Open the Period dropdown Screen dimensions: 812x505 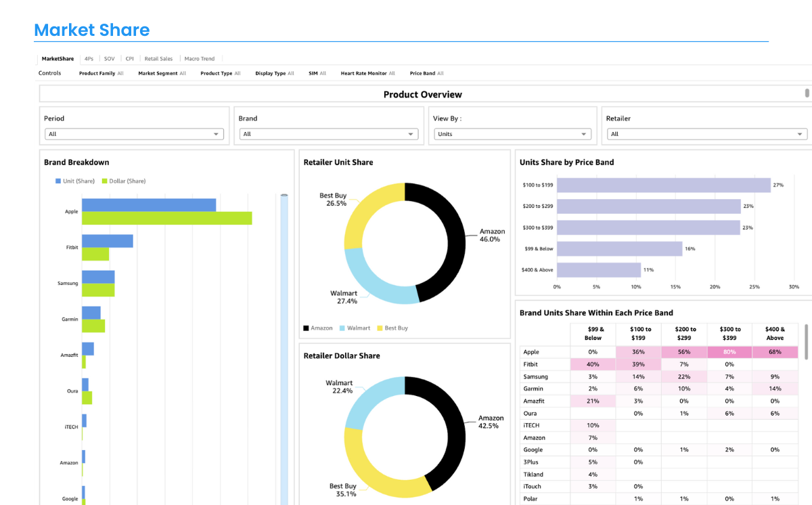point(134,134)
